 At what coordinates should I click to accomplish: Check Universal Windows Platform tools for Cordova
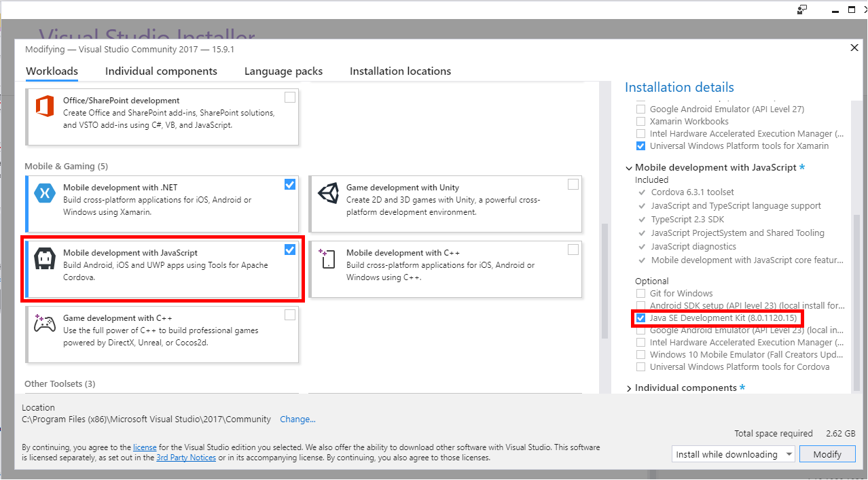(640, 367)
